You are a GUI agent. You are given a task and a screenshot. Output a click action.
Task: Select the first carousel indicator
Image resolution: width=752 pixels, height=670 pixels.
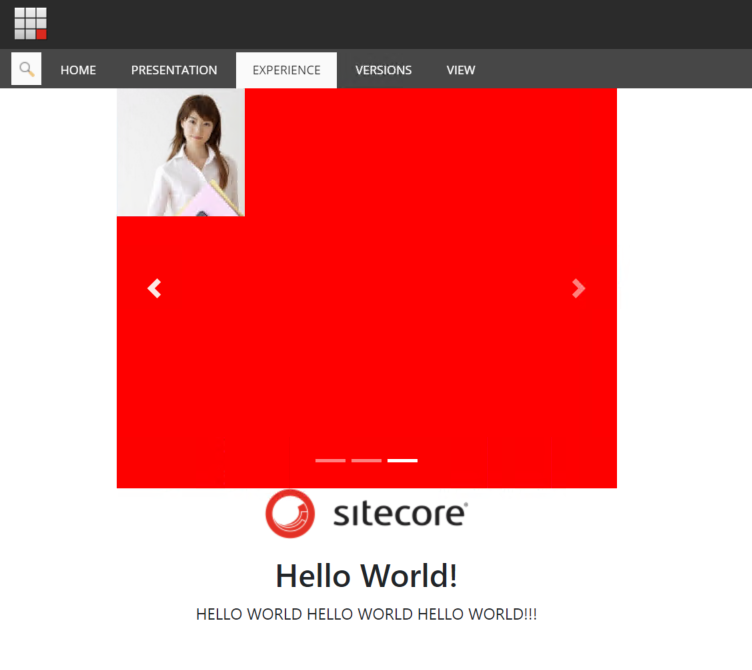(x=330, y=460)
